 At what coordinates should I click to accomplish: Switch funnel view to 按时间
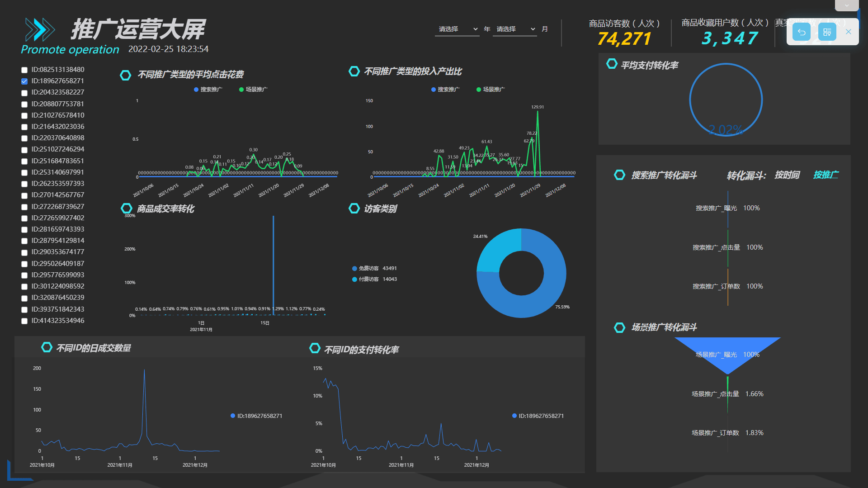[787, 175]
